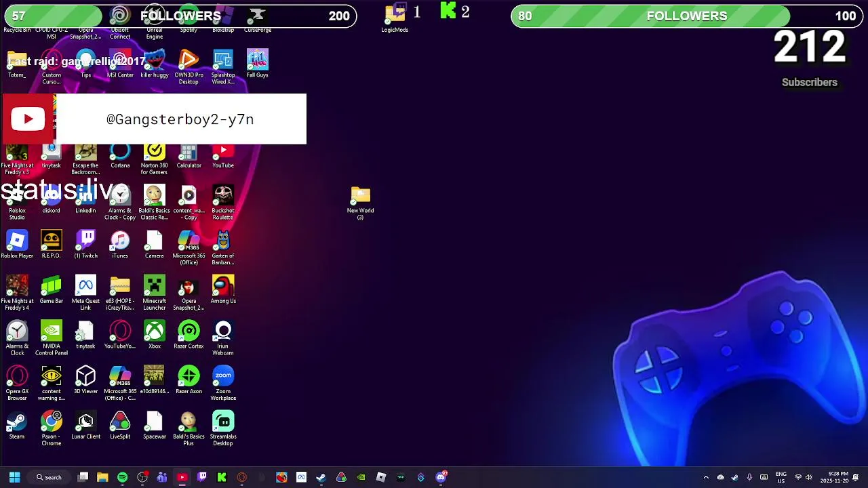Open the NVIDIA icon in the taskbar
This screenshot has width=868, height=488.
coord(361,477)
